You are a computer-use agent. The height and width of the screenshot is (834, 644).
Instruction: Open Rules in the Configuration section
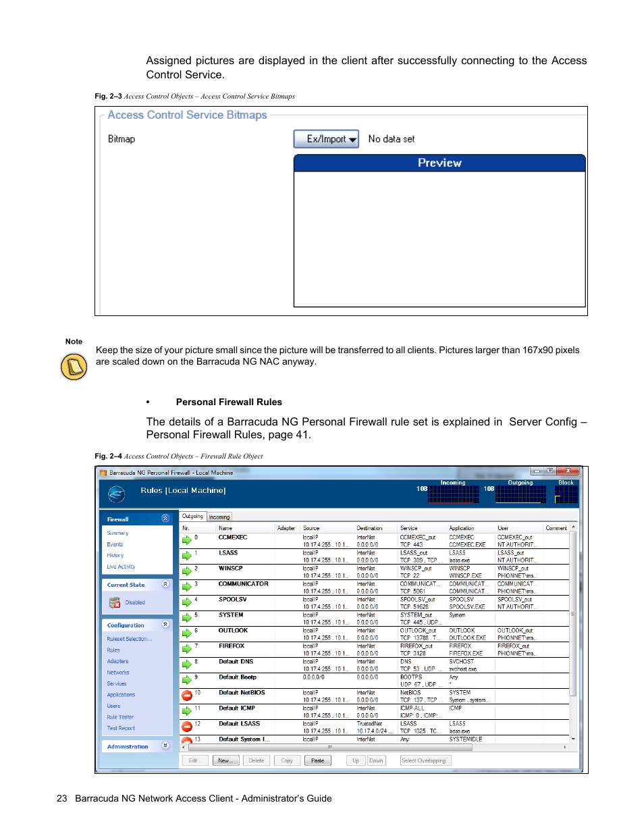[x=113, y=650]
